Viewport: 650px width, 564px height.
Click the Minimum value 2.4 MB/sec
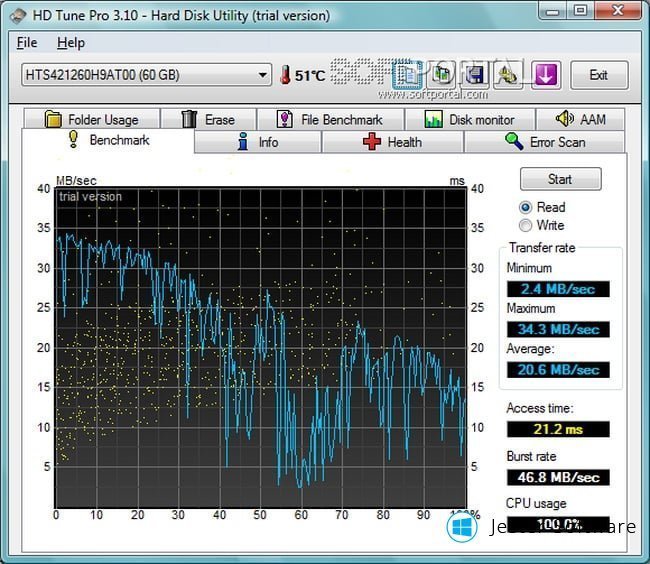[x=558, y=289]
